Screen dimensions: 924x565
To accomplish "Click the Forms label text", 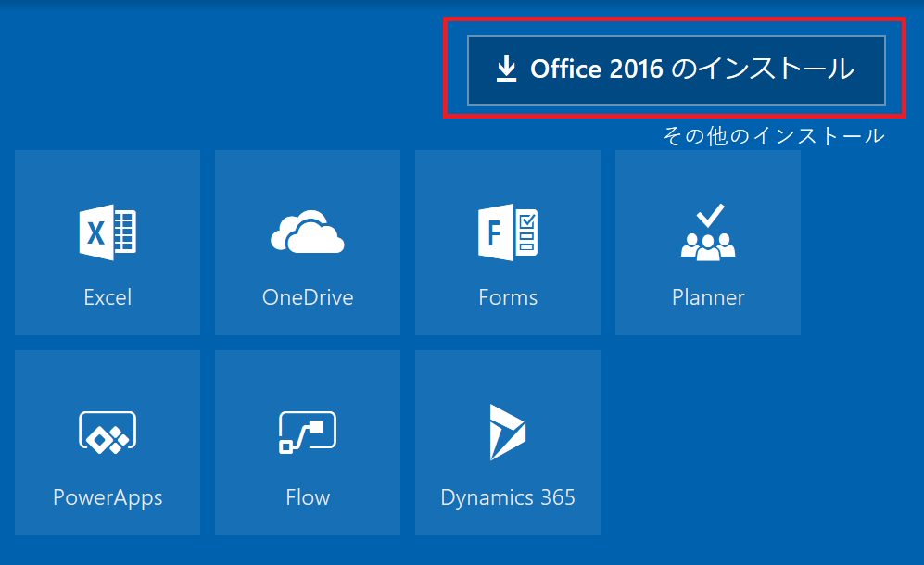I will (508, 297).
